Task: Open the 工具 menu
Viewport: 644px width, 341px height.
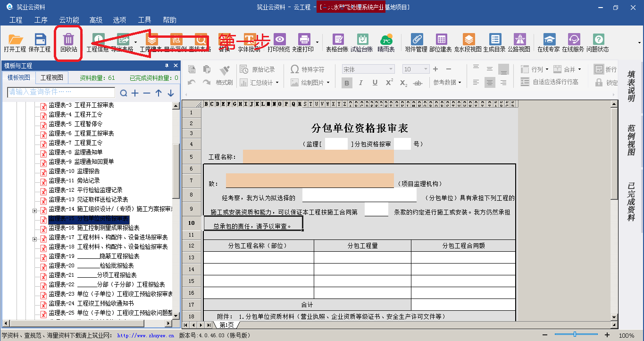Action: tap(144, 20)
